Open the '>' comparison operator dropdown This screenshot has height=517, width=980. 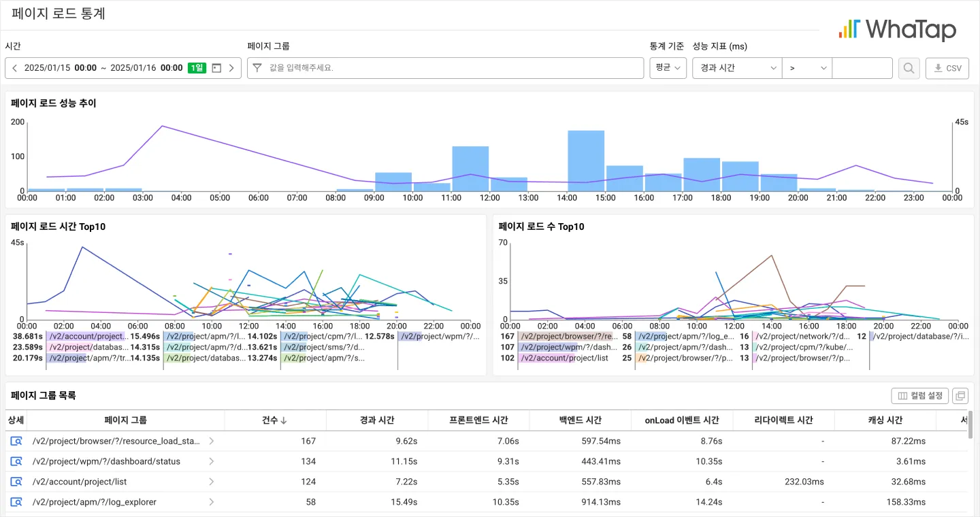click(807, 68)
